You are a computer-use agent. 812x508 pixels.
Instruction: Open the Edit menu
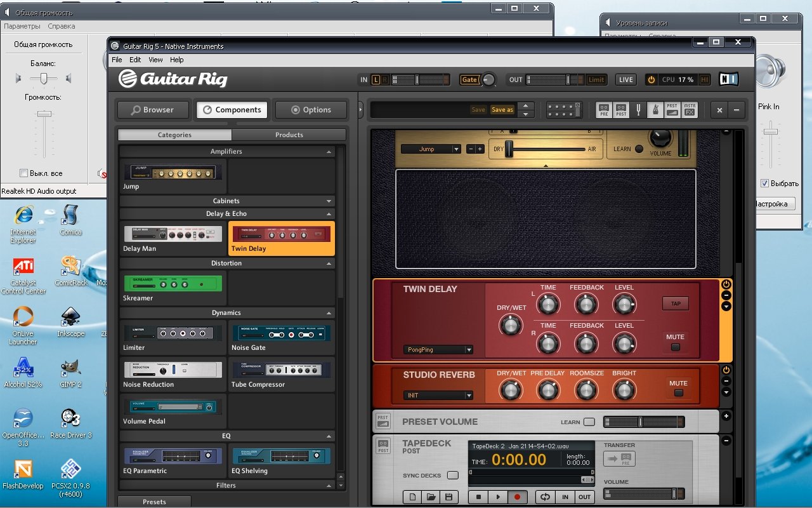point(135,60)
